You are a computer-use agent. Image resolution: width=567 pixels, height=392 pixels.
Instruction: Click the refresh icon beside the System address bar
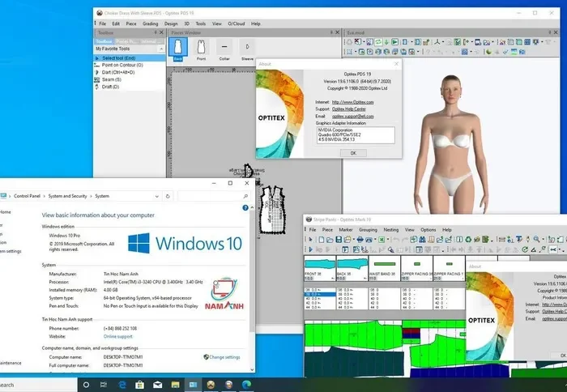pos(168,196)
